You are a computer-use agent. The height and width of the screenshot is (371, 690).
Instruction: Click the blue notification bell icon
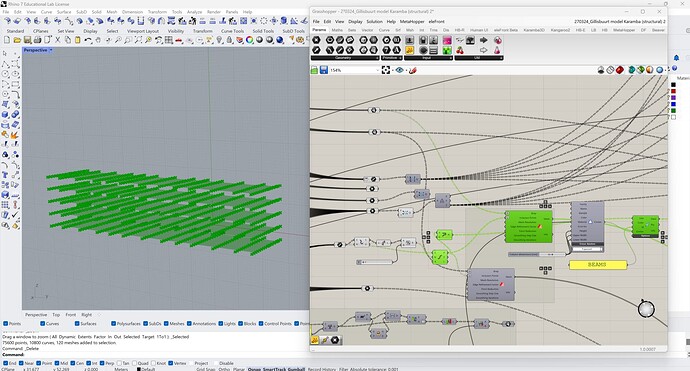[x=676, y=58]
